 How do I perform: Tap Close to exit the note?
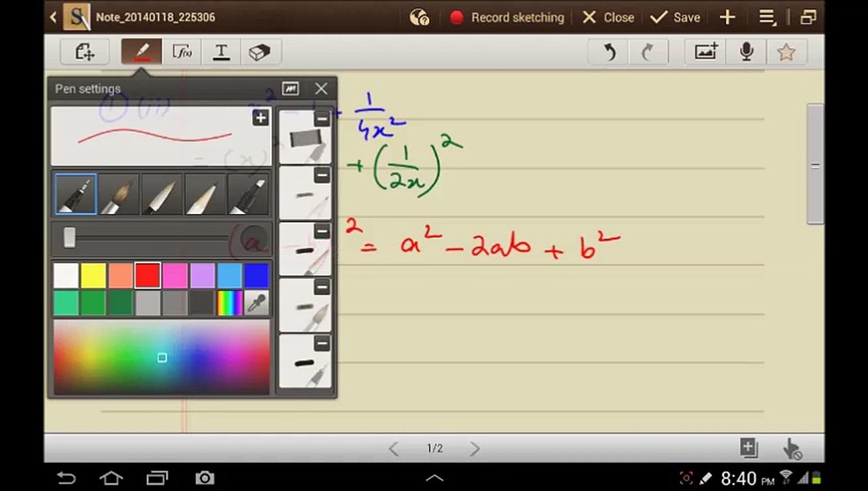(608, 18)
